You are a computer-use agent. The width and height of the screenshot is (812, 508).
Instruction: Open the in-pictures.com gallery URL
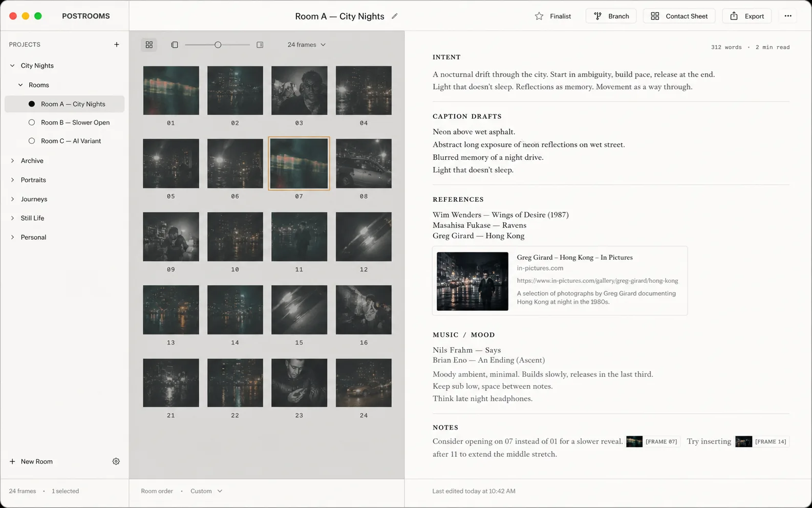pos(597,281)
